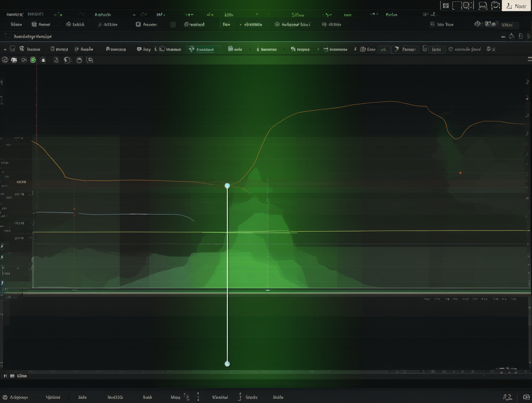Open the hamburger menu at the chart's right edge
The height and width of the screenshot is (403, 532).
(x=530, y=59)
